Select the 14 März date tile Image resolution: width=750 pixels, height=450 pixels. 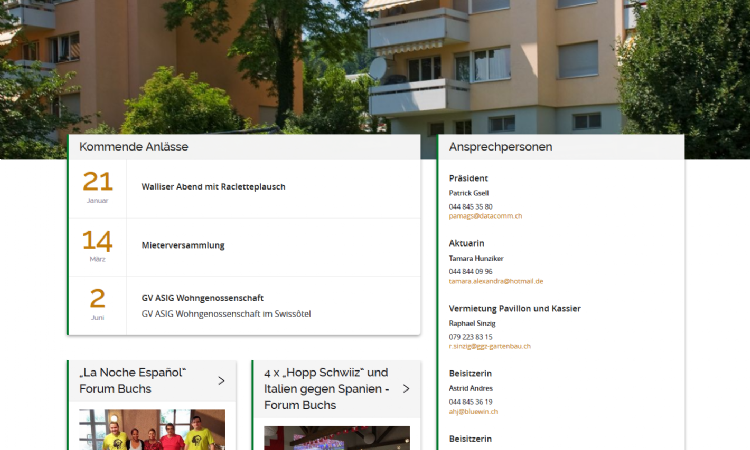pyautogui.click(x=98, y=247)
